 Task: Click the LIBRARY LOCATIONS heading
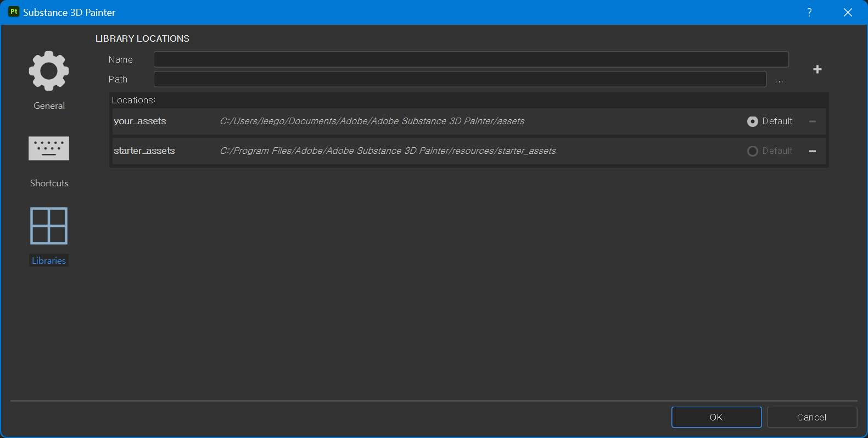(x=142, y=38)
